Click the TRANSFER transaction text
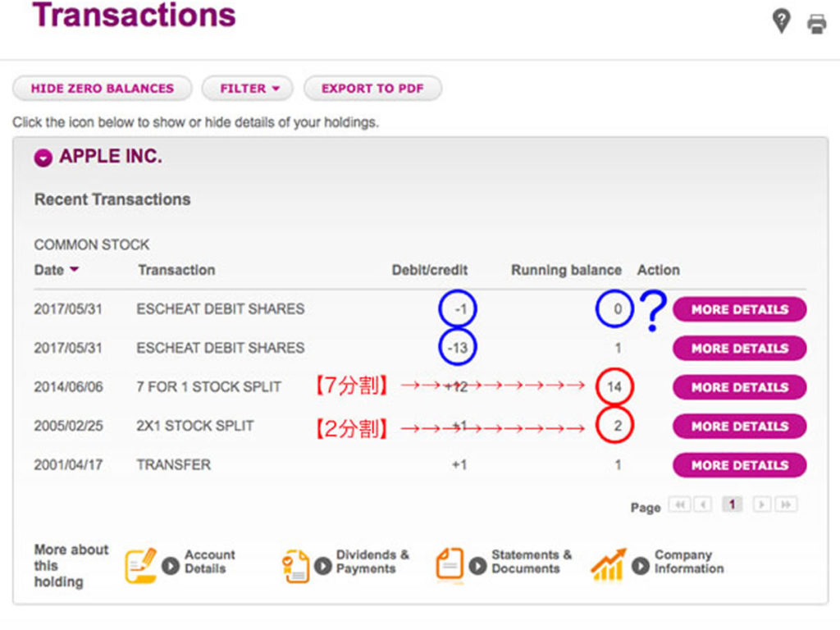 point(174,464)
